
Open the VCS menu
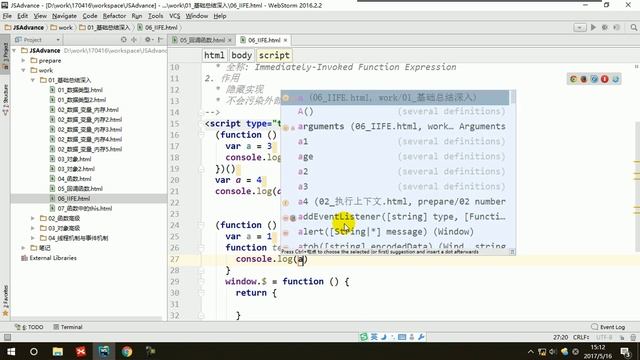(174, 16)
